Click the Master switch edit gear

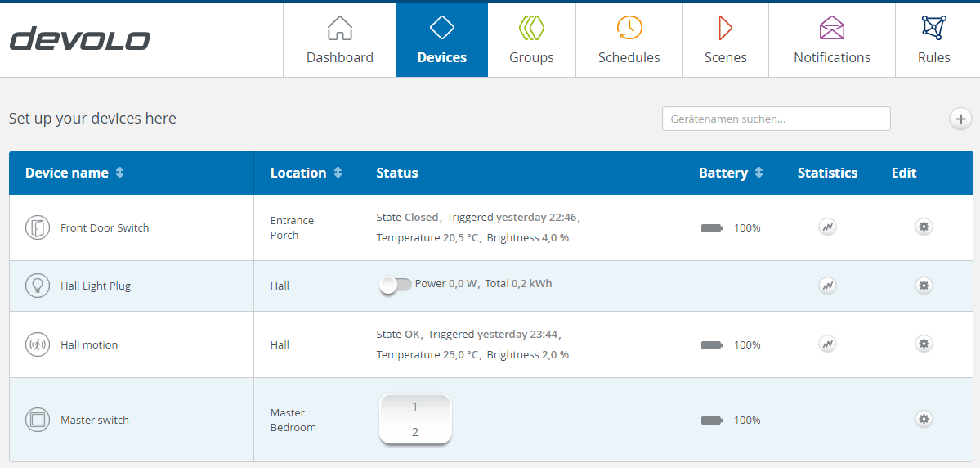pos(924,419)
